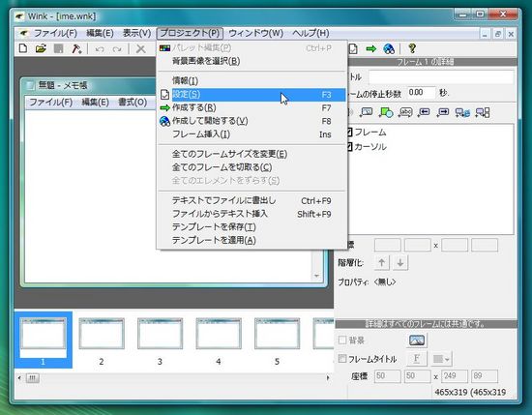
Task: Click the add textbox abc icon
Action: (x=405, y=112)
